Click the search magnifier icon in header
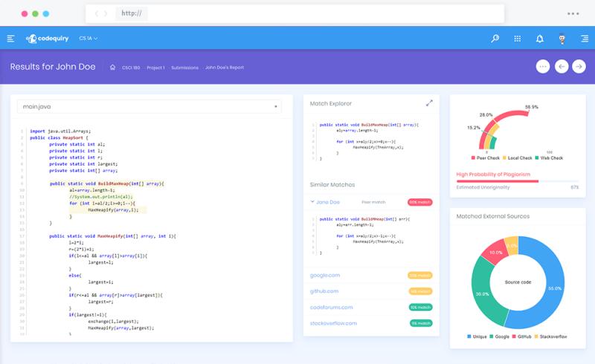Viewport: 595px width, 364px height. [495, 39]
